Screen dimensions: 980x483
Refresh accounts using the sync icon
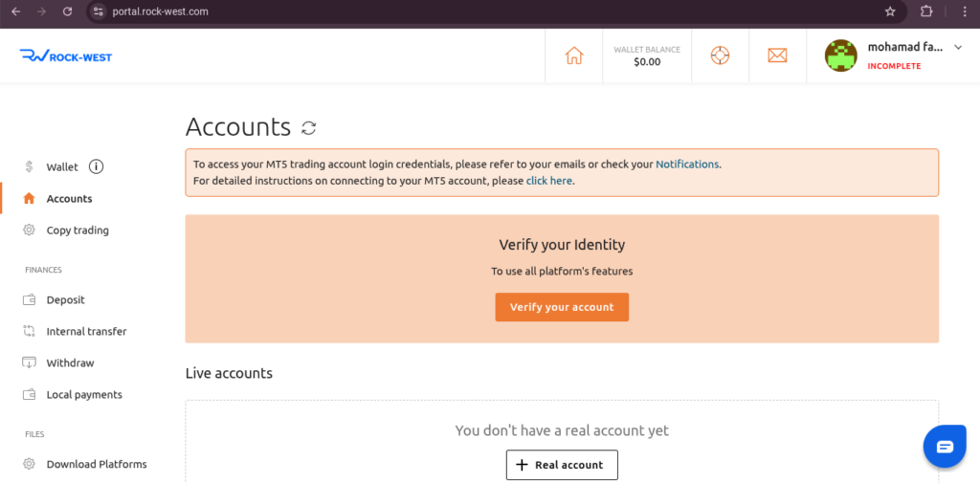pos(309,128)
